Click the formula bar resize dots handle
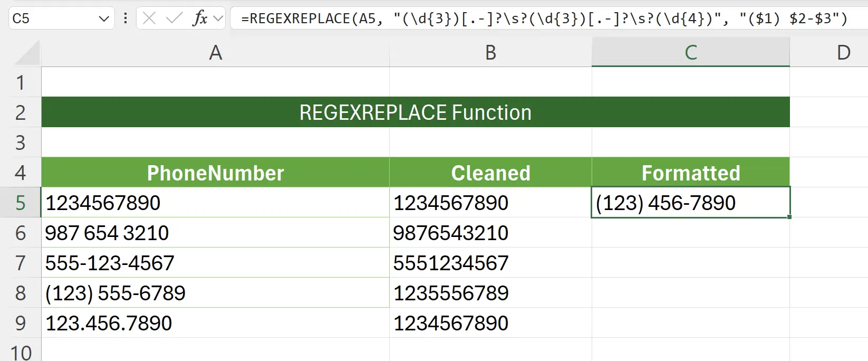Screen dimensions: 868x361 [x=126, y=18]
